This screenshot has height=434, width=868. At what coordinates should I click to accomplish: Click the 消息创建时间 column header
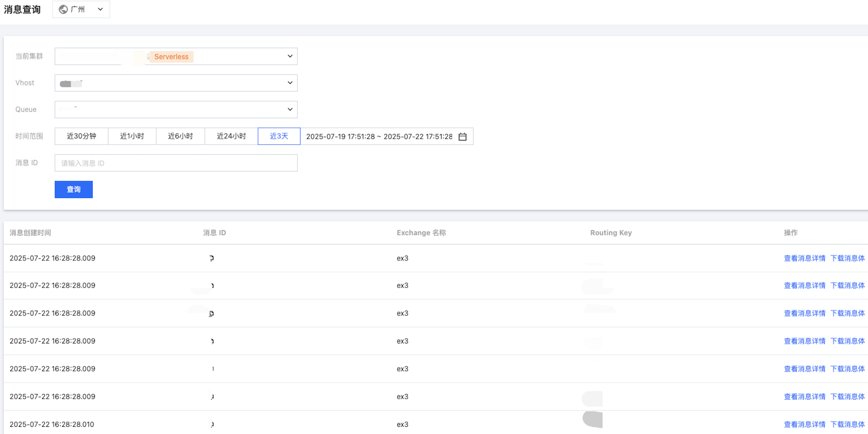[x=30, y=233]
